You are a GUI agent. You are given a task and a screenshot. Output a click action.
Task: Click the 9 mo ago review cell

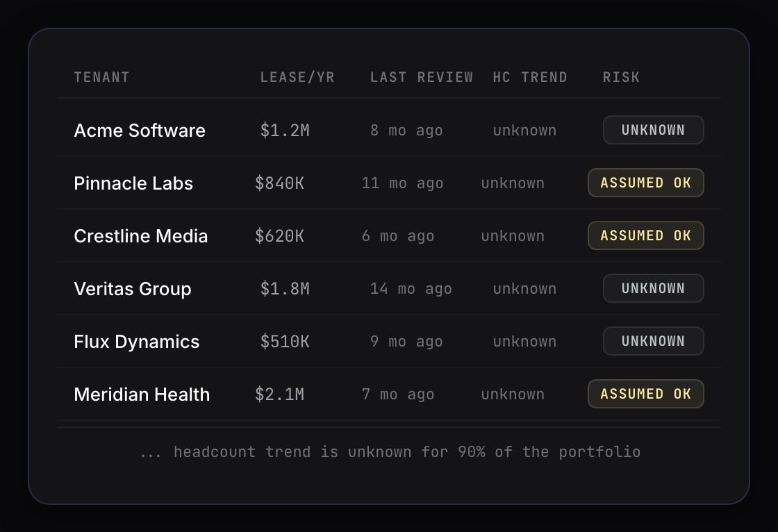[406, 342]
